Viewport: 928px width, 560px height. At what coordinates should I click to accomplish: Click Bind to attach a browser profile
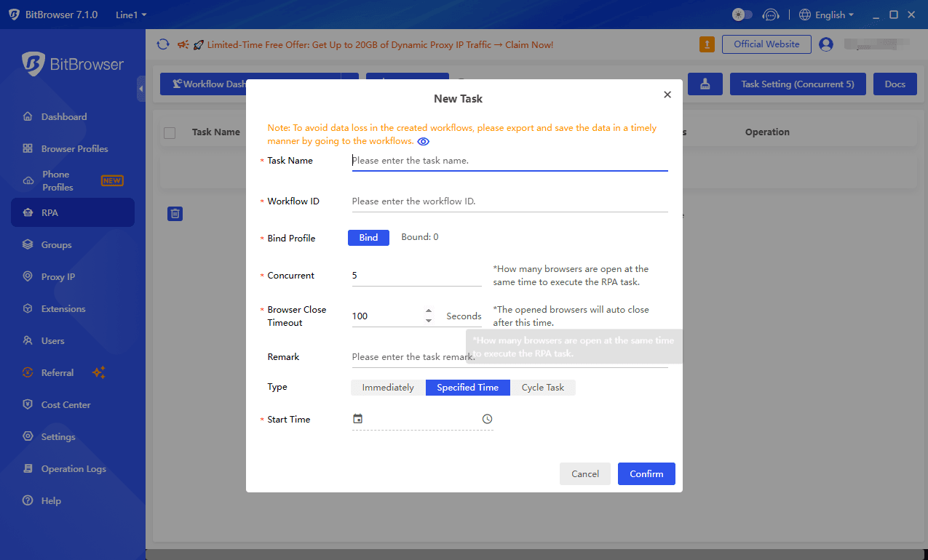(368, 237)
